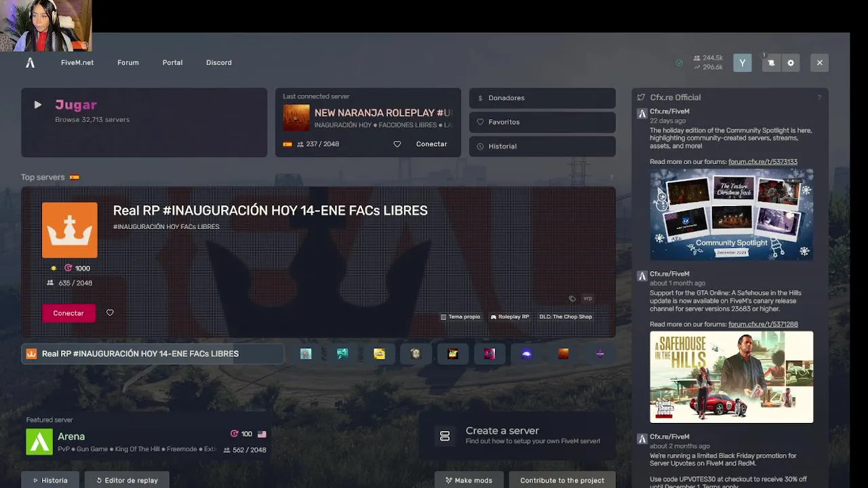
Task: Click the DLC: The Chop Shop tag
Action: coord(566,317)
